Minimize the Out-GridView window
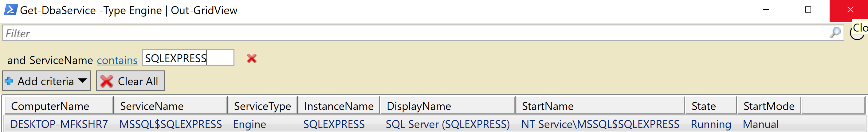The width and height of the screenshot is (868, 132). tap(766, 10)
